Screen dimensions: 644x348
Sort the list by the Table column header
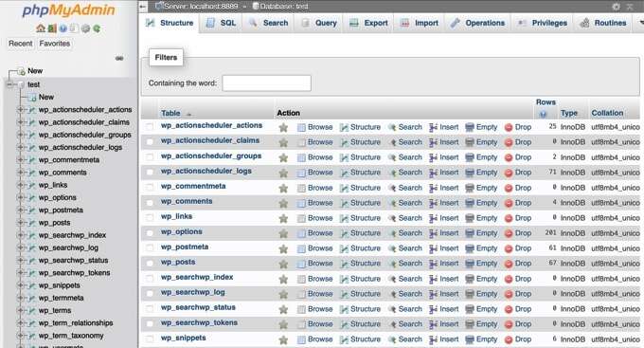170,113
